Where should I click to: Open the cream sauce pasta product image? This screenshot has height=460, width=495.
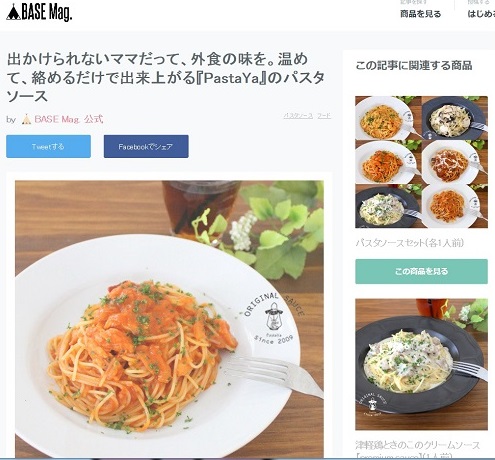(x=421, y=364)
